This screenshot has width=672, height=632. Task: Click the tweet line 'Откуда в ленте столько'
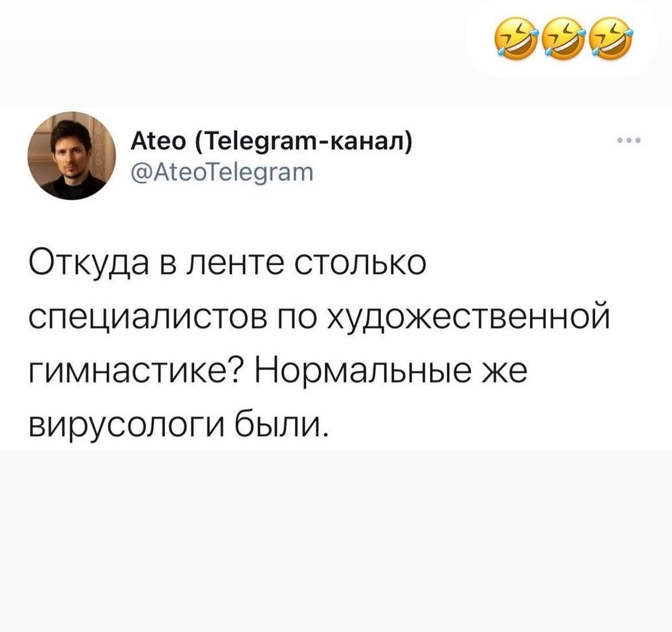coord(228,263)
